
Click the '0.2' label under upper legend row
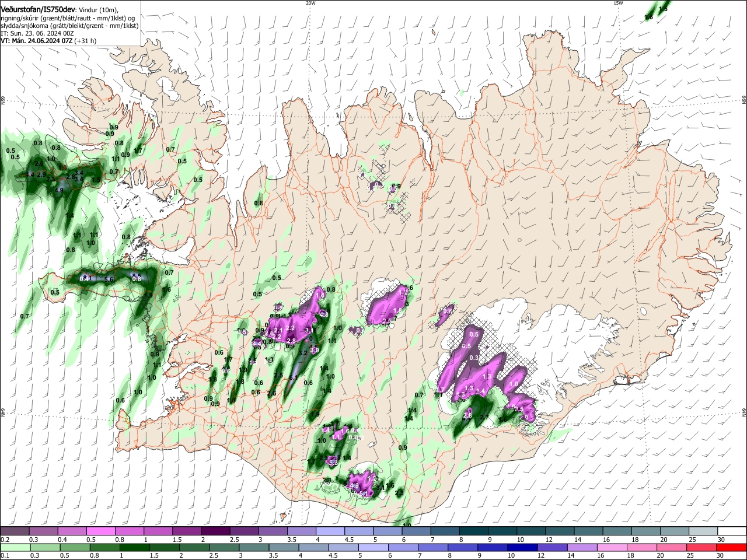click(x=5, y=540)
